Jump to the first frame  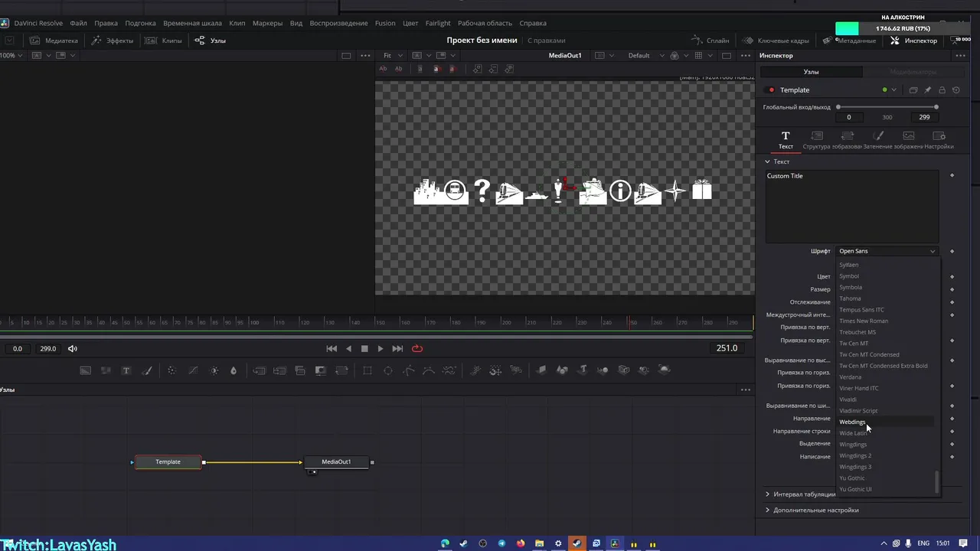click(332, 349)
